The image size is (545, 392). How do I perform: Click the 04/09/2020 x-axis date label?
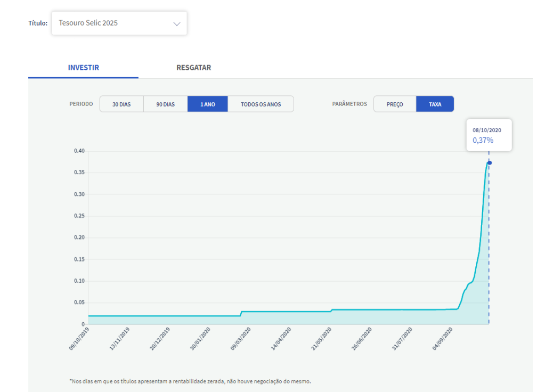(442, 339)
